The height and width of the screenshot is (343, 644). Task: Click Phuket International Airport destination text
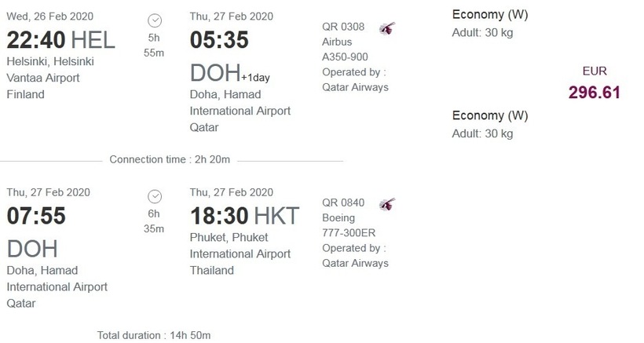(x=240, y=254)
